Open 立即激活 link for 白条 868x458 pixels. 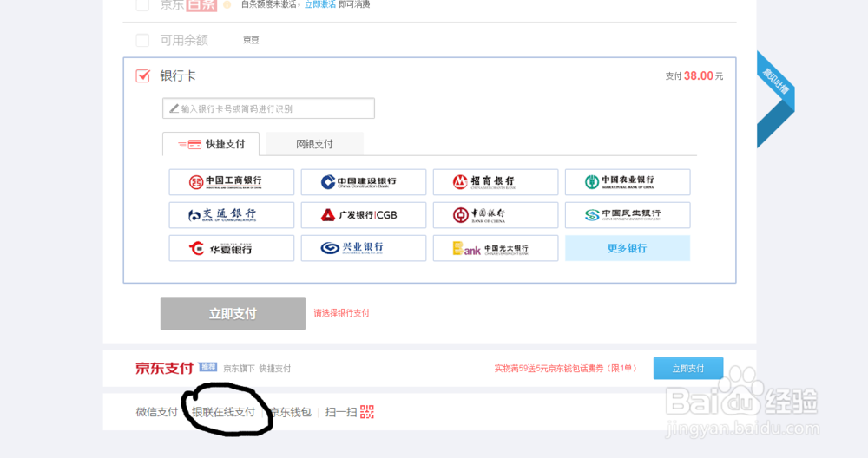pyautogui.click(x=320, y=4)
